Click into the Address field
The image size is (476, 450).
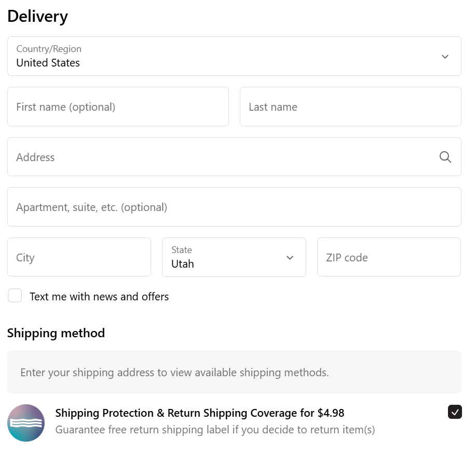(234, 157)
